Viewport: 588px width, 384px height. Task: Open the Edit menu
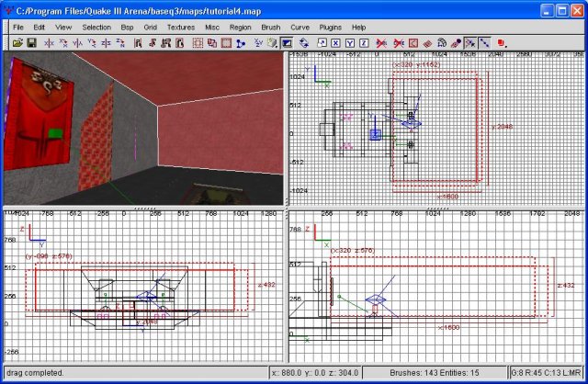point(39,28)
